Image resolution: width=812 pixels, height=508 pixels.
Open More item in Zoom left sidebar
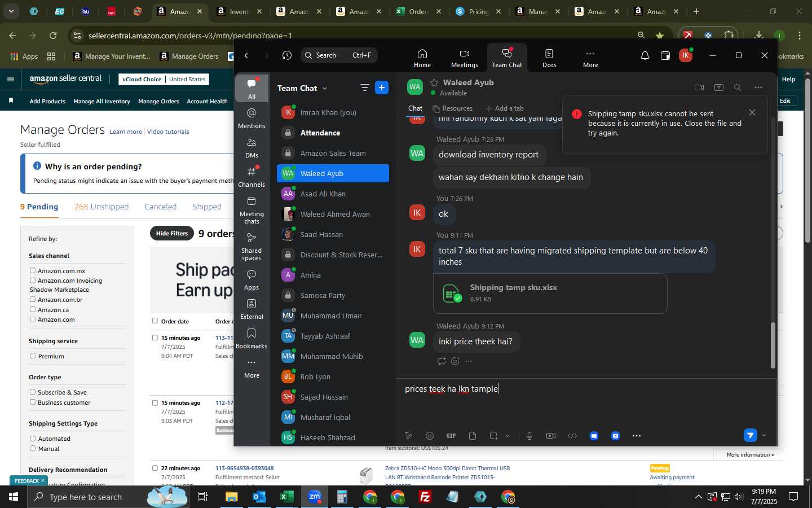(251, 368)
